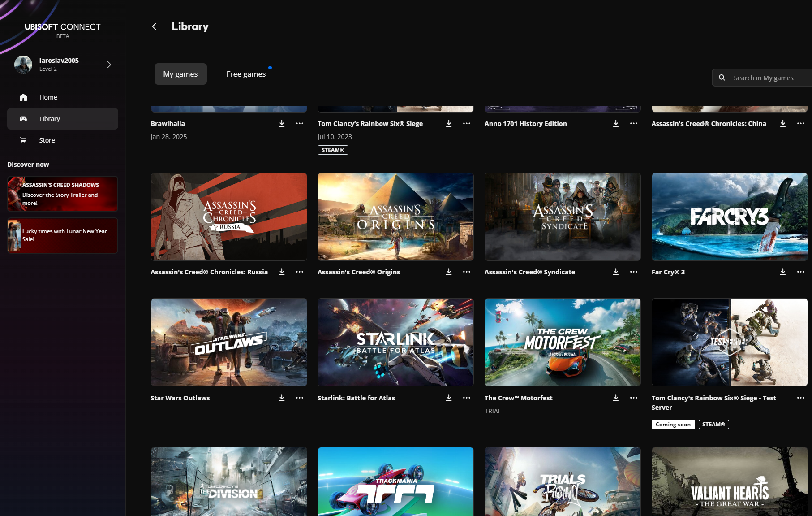Download Assassin's Creed Origins
The height and width of the screenshot is (516, 812).
pyautogui.click(x=449, y=272)
